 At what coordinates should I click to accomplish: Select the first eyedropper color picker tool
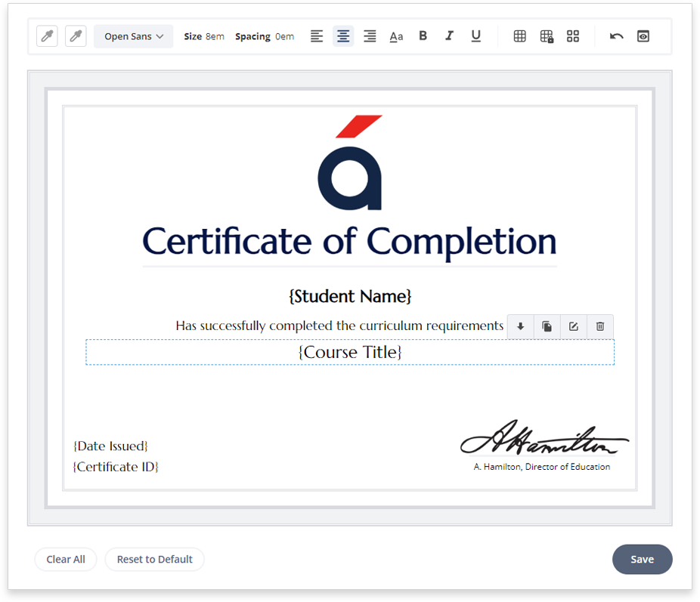[x=47, y=36]
